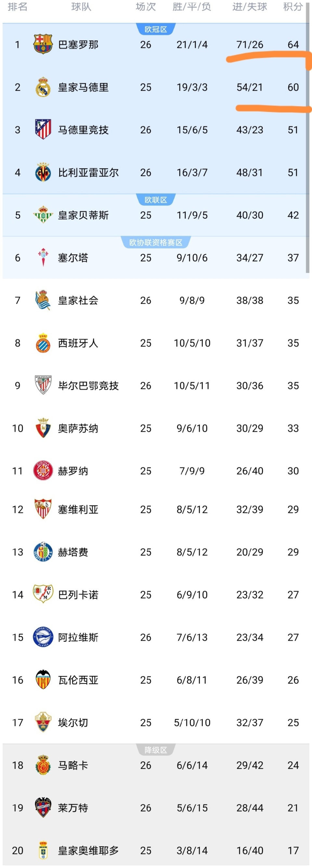Click the Real Sociedad club crest
Viewport: 312px width, 868px height.
click(43, 300)
